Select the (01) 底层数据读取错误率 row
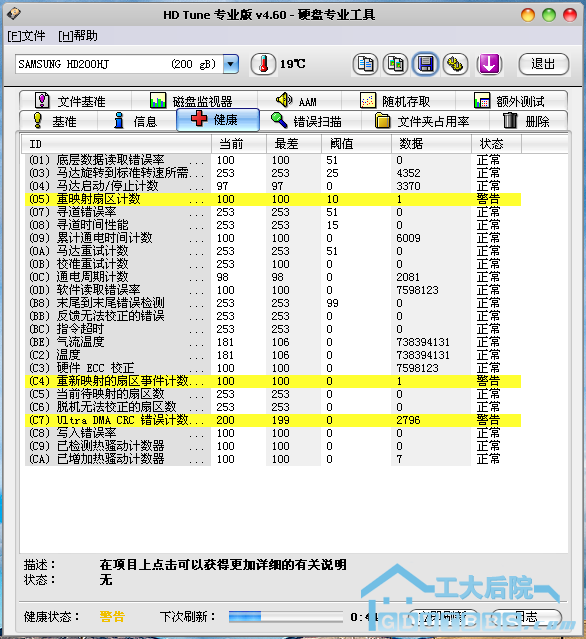The height and width of the screenshot is (639, 586). pos(273,160)
